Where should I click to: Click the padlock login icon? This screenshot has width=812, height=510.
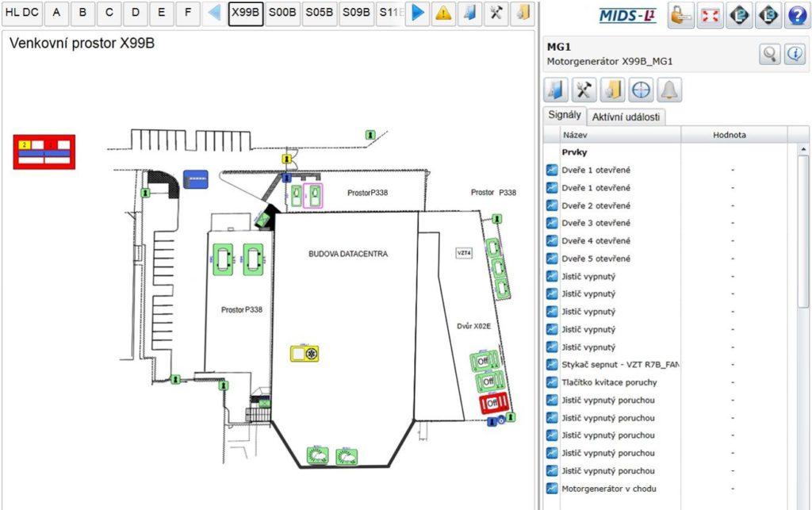(681, 14)
